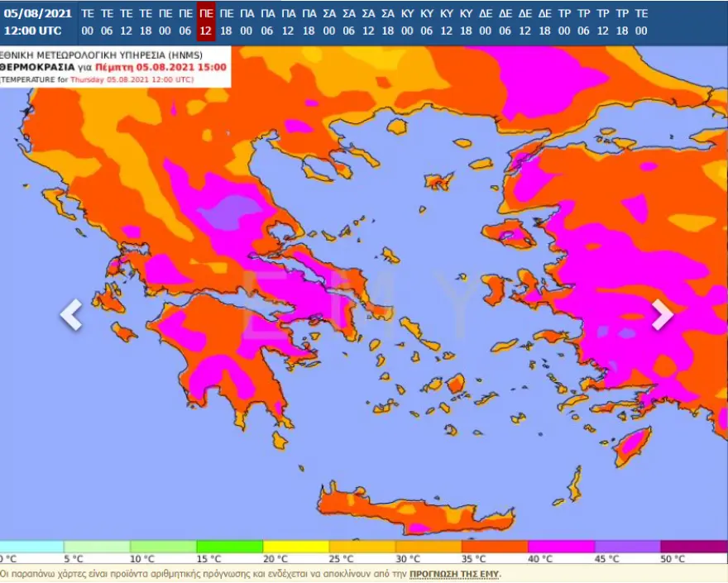Select the ΤΡ 18 forecast time
728x583 pixels.
click(622, 22)
